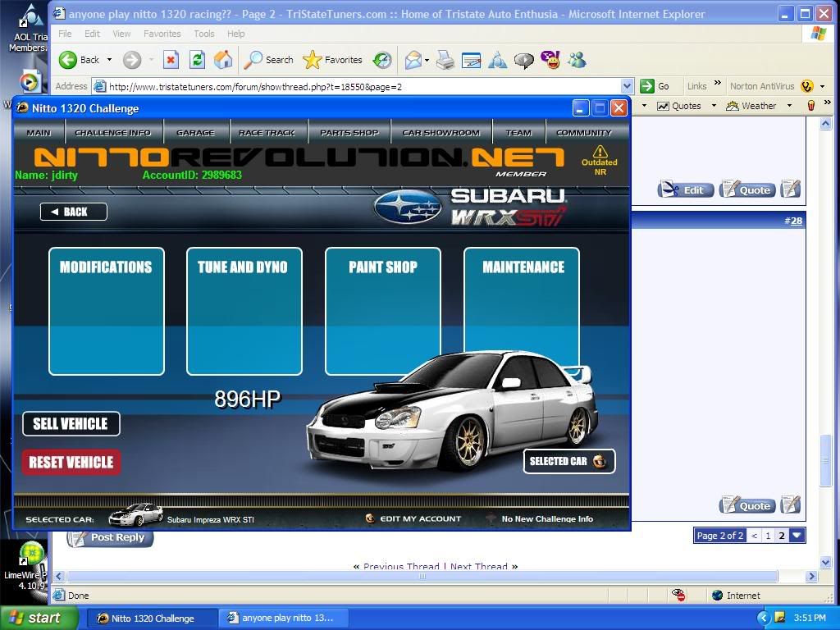Screen dimensions: 840x630
Task: Open GARAGE tab
Action: tap(195, 132)
